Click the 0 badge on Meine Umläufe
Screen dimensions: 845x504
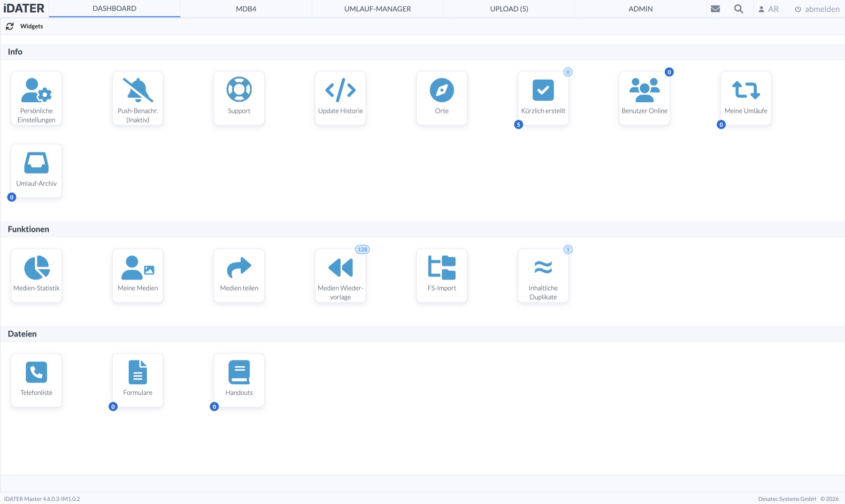click(x=721, y=125)
